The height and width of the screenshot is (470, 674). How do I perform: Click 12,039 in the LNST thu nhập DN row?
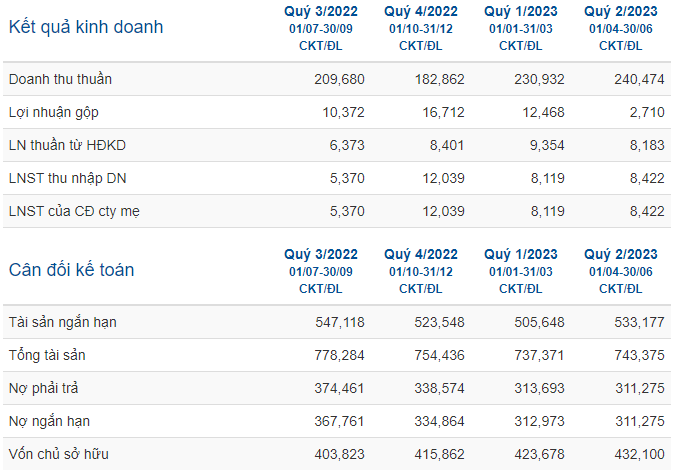pyautogui.click(x=444, y=178)
